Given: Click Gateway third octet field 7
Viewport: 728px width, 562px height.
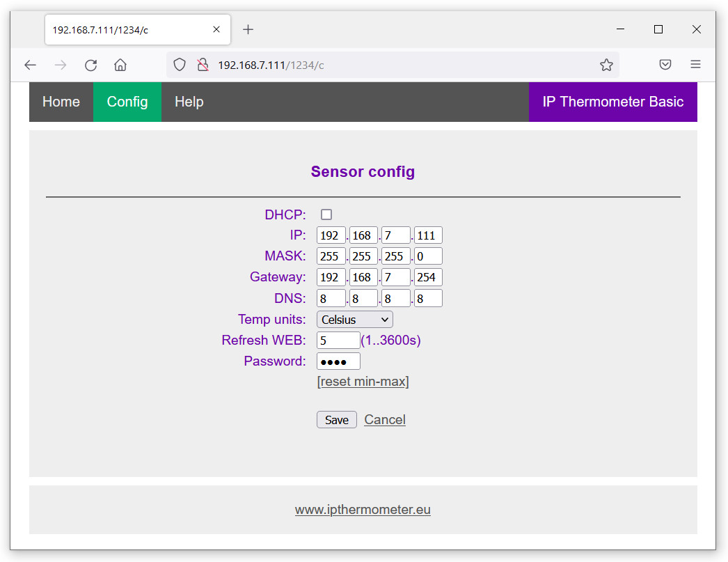Looking at the screenshot, I should click(395, 277).
